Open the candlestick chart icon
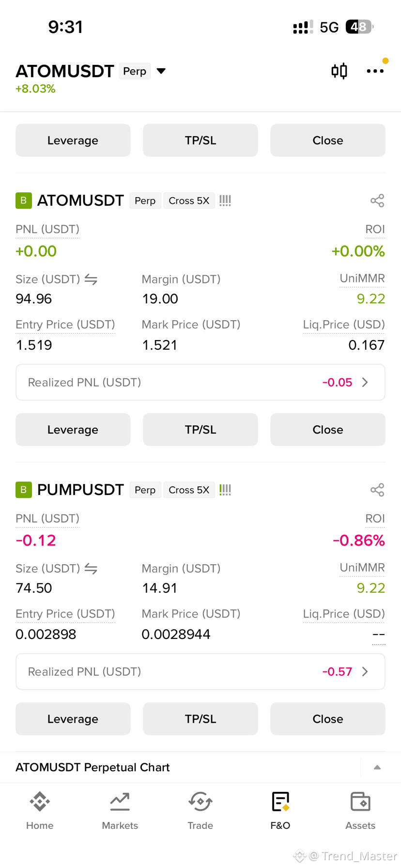This screenshot has width=401, height=868. (339, 71)
